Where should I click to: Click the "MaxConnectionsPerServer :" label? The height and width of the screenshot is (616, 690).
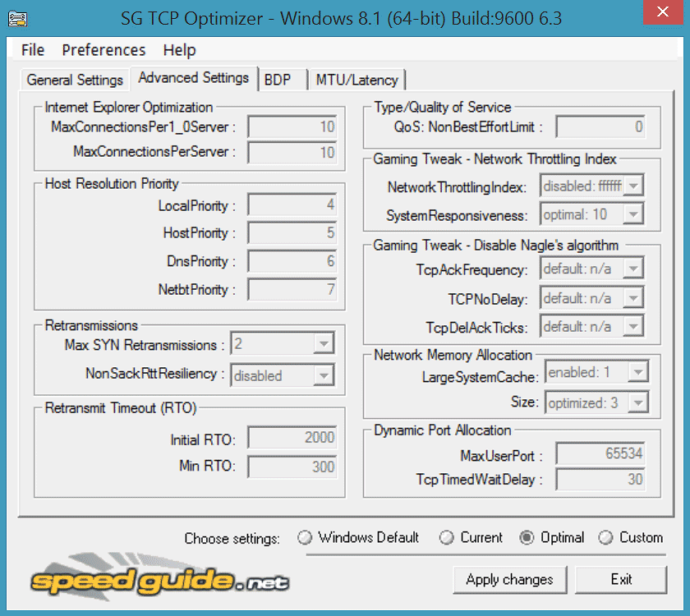154,152
